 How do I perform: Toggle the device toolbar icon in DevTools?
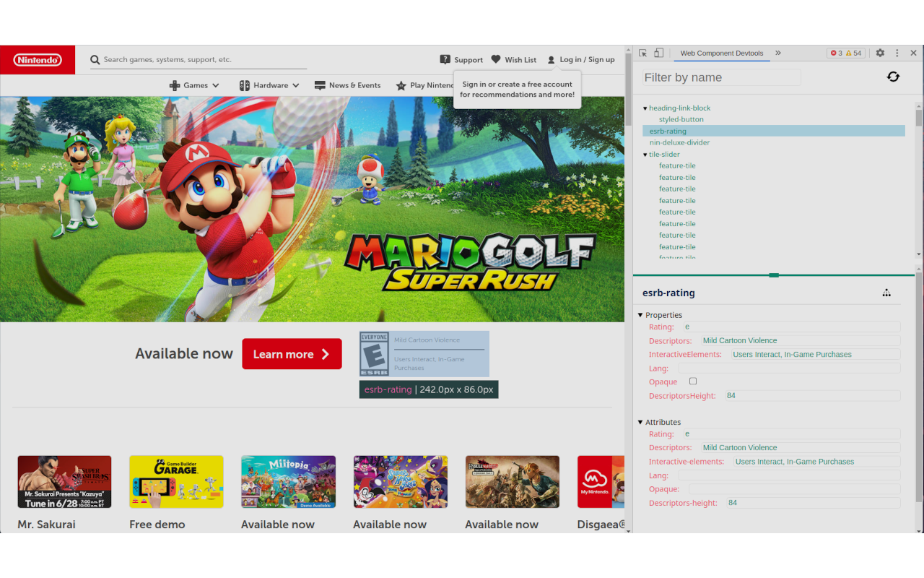[x=658, y=53]
